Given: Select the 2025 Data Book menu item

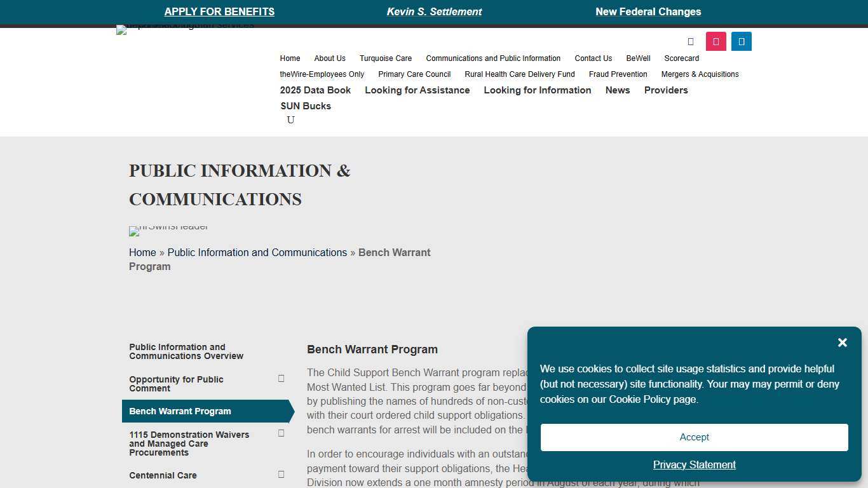Looking at the screenshot, I should pos(315,90).
